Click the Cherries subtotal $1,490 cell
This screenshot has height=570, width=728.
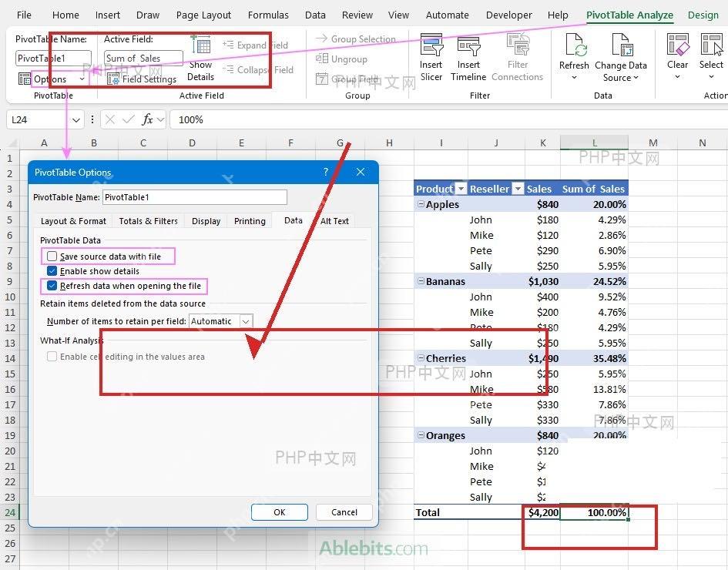[543, 358]
